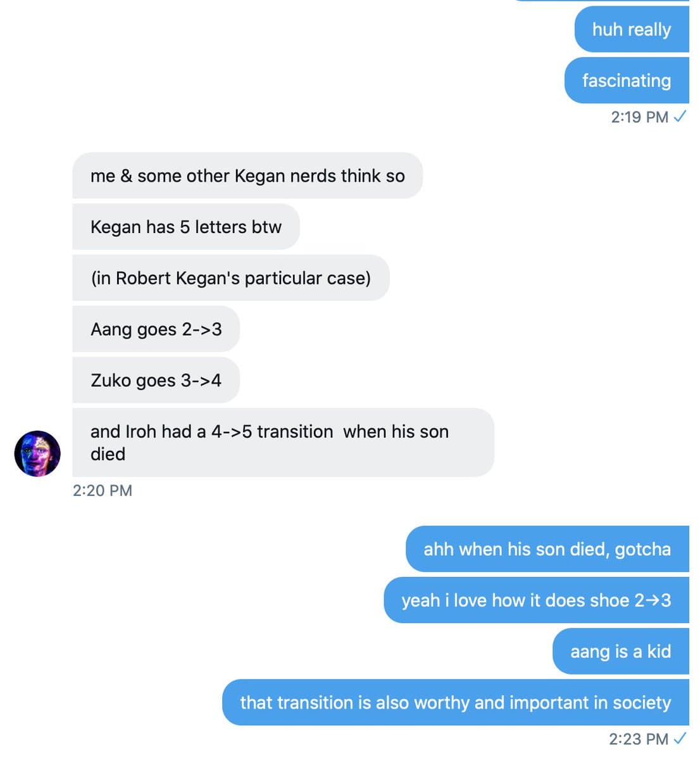Click the word 'died' in Iroh message
Image resolution: width=700 pixels, height=760 pixels.
(108, 454)
